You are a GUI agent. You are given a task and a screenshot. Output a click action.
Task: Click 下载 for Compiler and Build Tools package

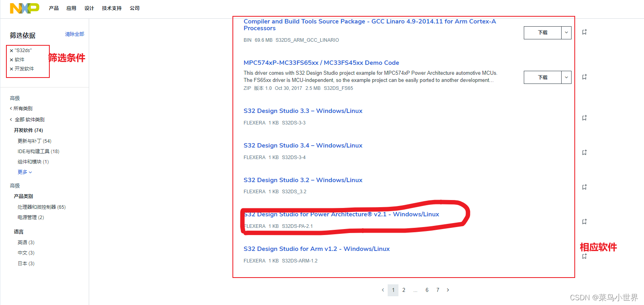543,33
